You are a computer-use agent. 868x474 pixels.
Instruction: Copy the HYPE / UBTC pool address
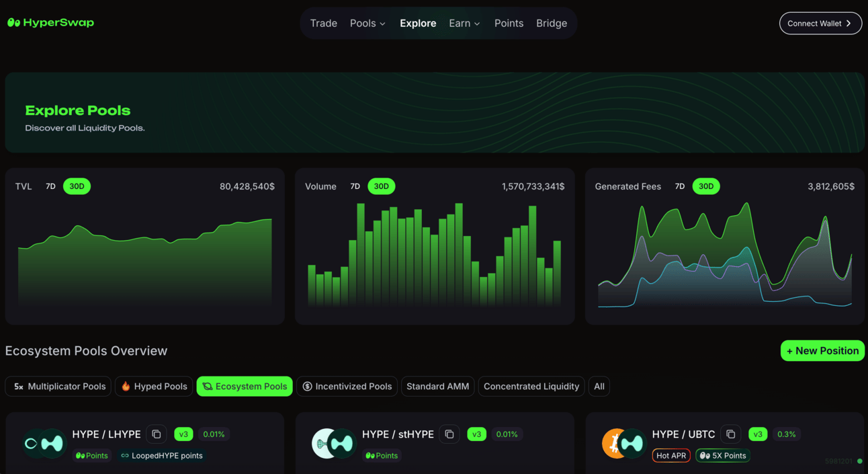pos(730,434)
